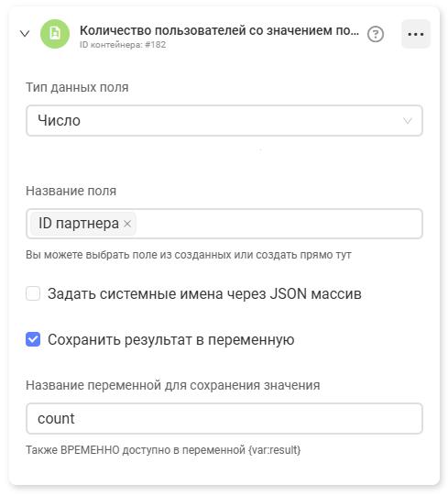Collapse the container with the top-left chevron
The height and width of the screenshot is (496, 448).
[25, 34]
